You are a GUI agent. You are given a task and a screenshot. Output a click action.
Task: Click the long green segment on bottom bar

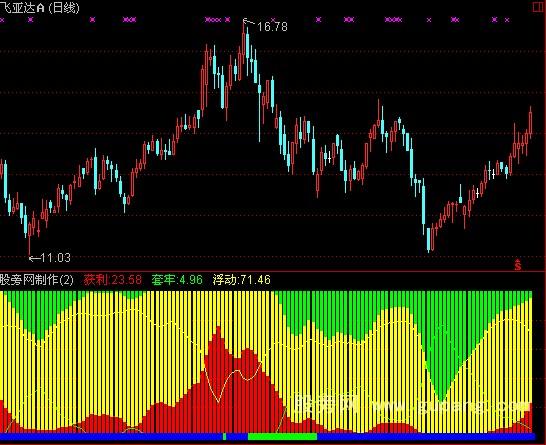tap(282, 436)
